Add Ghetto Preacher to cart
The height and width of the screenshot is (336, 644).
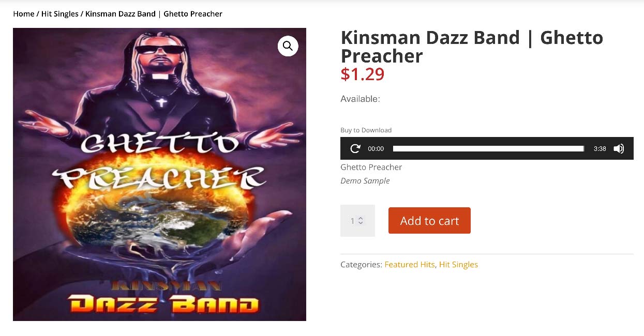429,221
